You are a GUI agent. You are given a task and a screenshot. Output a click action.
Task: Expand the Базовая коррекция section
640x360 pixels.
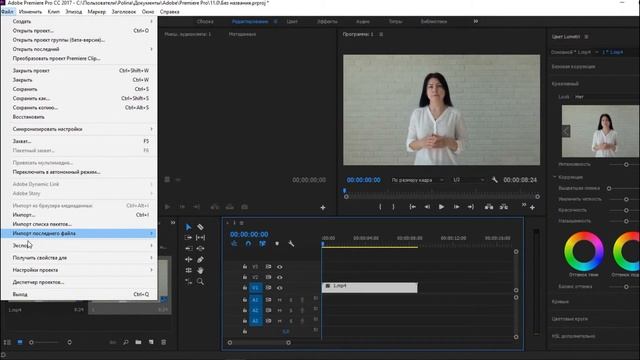[573, 67]
